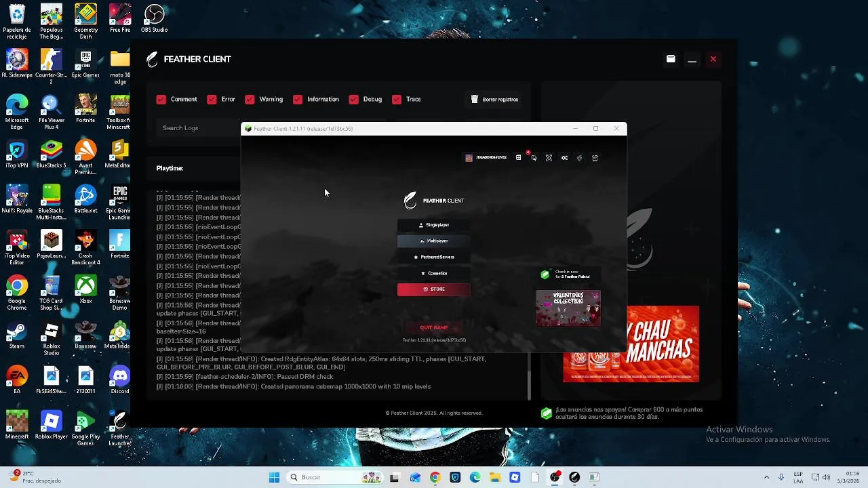Select the Xbox desktop icon
868x488 pixels.
[85, 290]
